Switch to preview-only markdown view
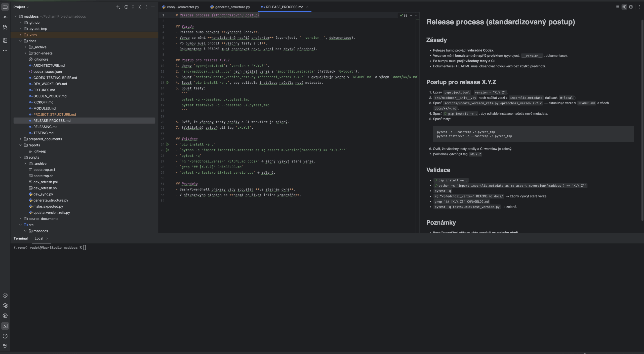The height and width of the screenshot is (354, 644). point(631,7)
